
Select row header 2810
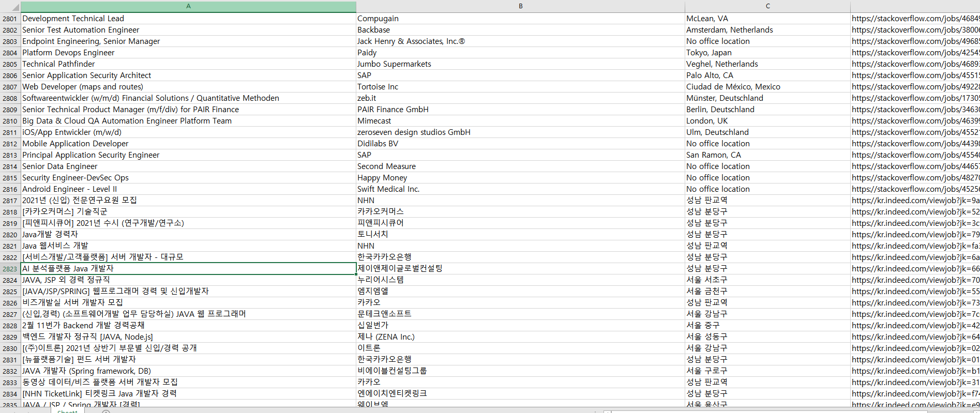pos(10,121)
